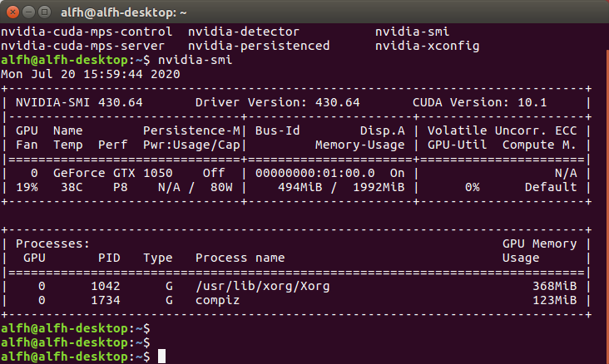The image size is (609, 364).
Task: Click the PID column header
Action: coord(109,258)
